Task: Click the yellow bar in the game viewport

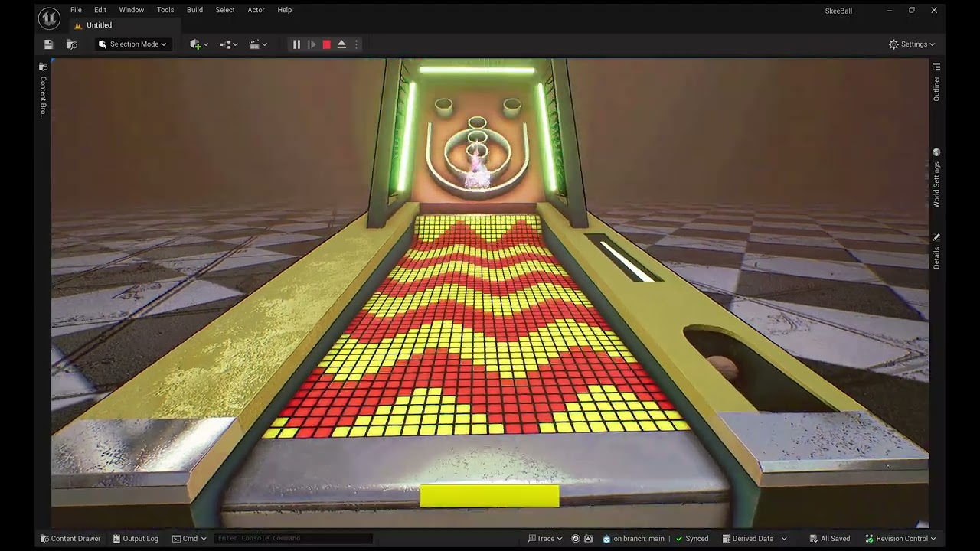Action: point(489,496)
